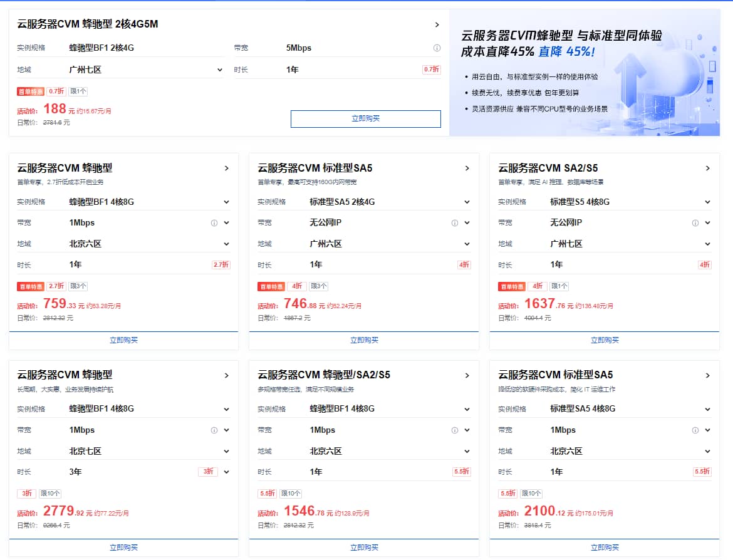This screenshot has height=560, width=733.
Task: Click bandwidth info icon in the 3年 duration card
Action: click(214, 430)
